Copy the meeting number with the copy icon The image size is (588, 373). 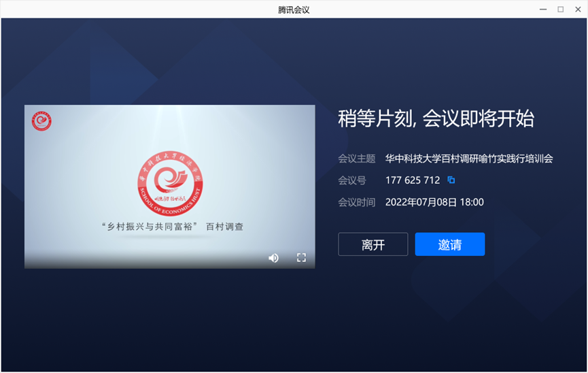tap(451, 180)
